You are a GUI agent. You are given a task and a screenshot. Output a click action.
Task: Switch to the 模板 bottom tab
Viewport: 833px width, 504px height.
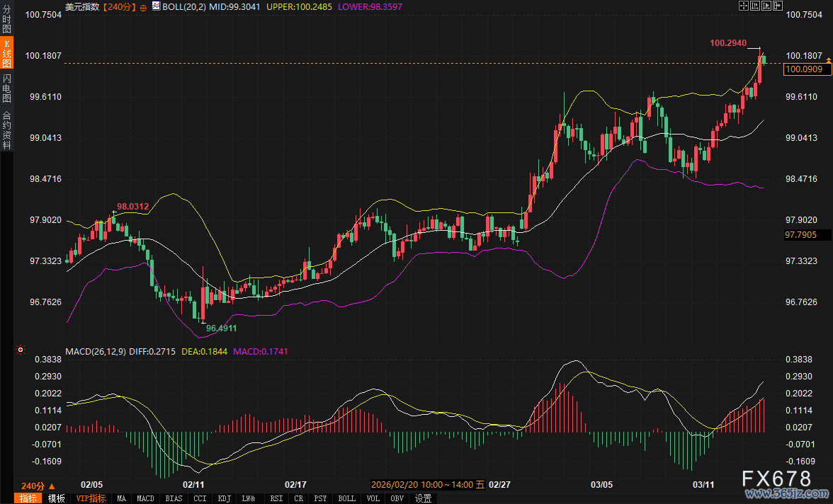click(x=57, y=498)
